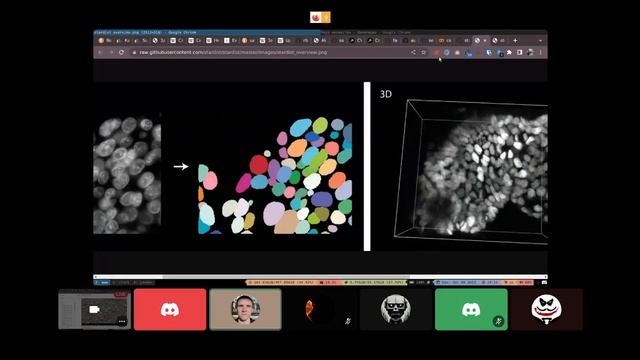
Task: Click the screen-share indicator at top center
Action: click(320, 17)
